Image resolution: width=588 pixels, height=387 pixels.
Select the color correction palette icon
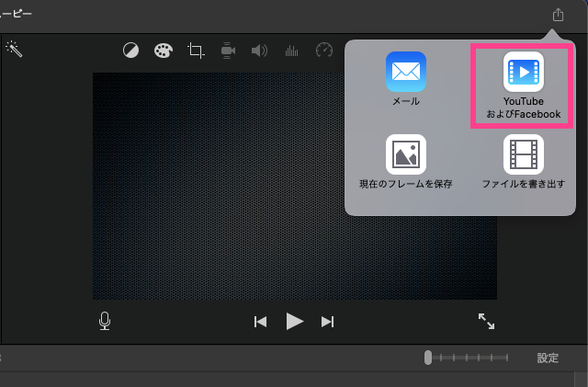coord(163,51)
